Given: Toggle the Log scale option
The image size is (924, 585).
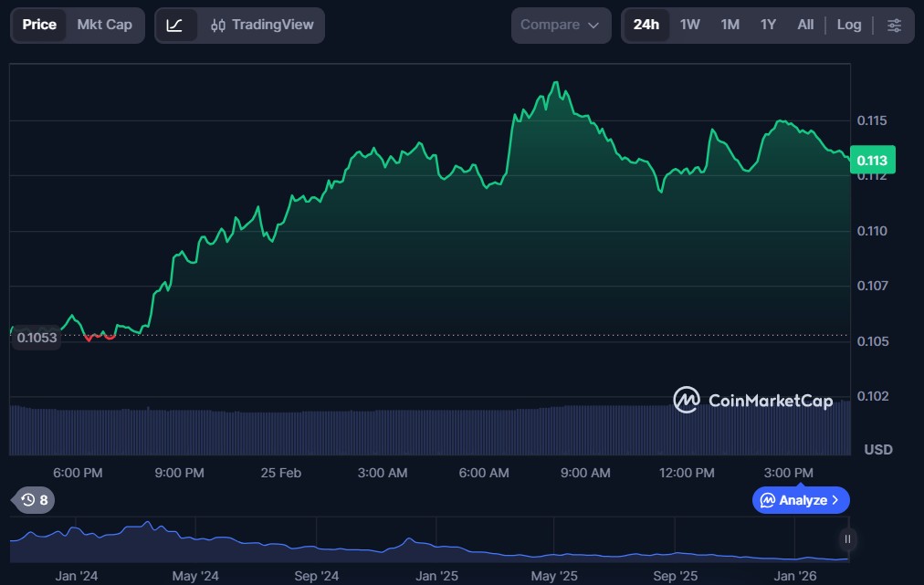Looking at the screenshot, I should 849,26.
